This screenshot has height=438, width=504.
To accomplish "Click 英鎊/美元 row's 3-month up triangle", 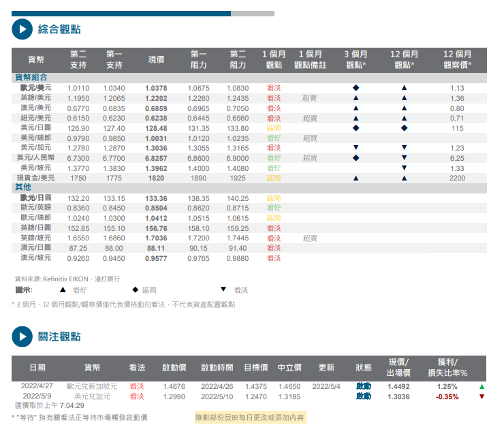I will [x=356, y=98].
